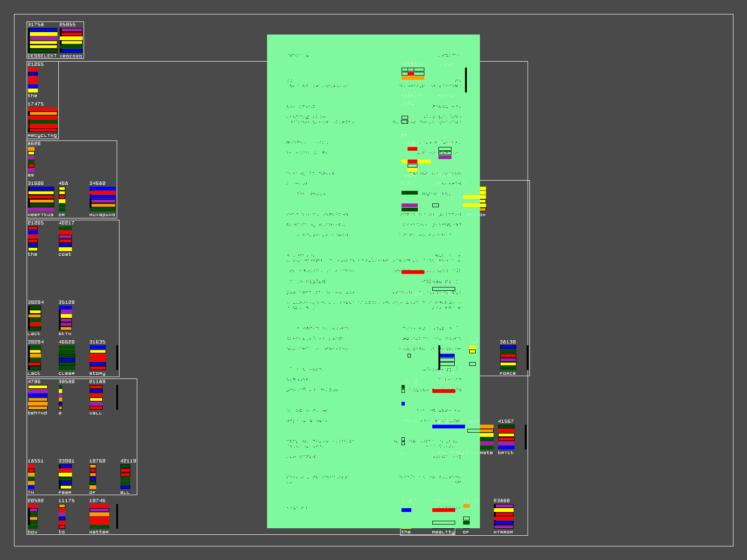The width and height of the screenshot is (747, 560).
Task: Select the coat word block
Action: tap(65, 239)
